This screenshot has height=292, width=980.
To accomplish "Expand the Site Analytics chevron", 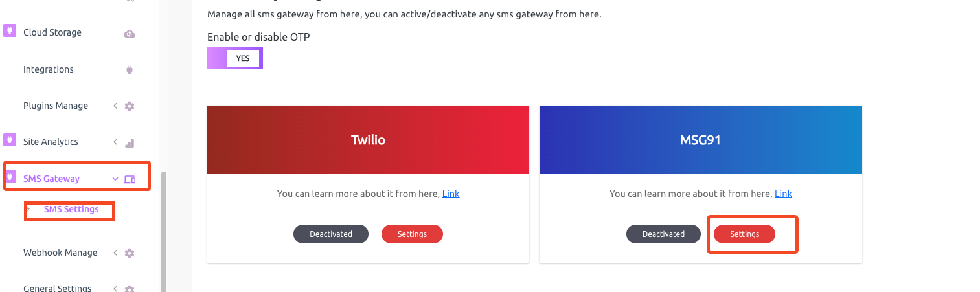I will pyautogui.click(x=115, y=142).
